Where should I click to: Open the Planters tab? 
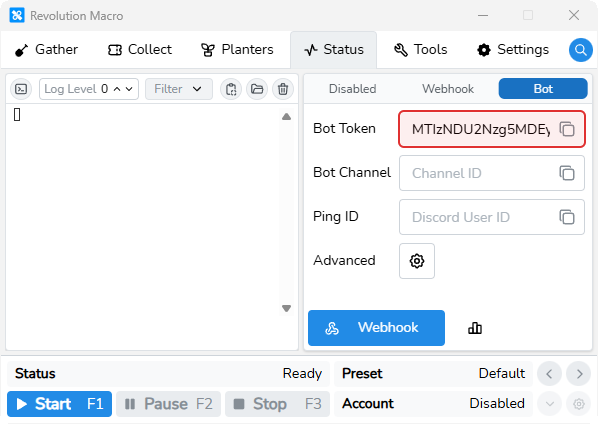point(237,50)
